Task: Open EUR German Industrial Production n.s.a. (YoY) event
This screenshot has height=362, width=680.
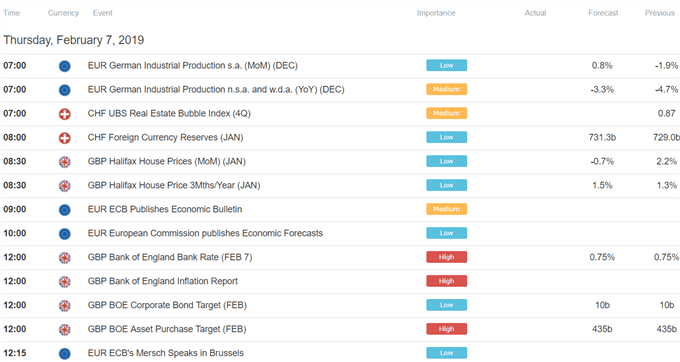Action: [x=216, y=89]
